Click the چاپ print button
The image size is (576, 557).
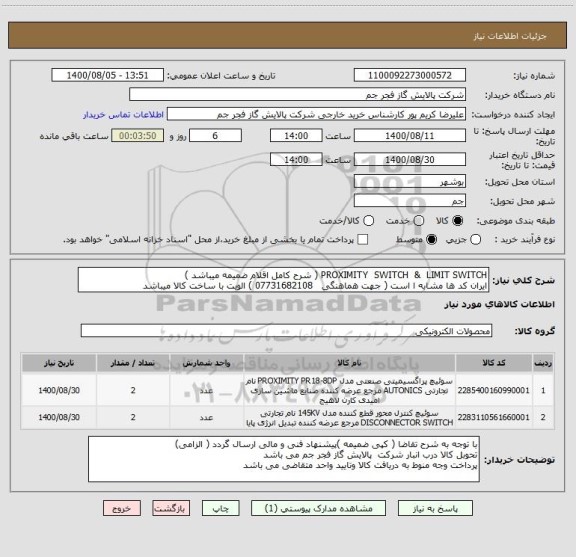[220, 509]
